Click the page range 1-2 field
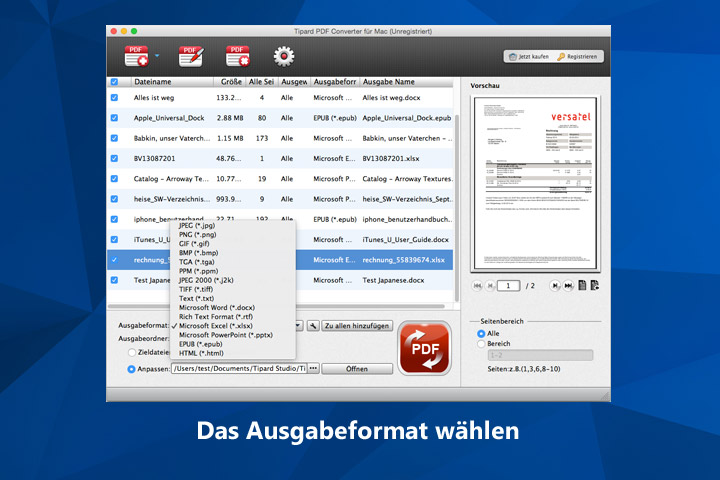Screen dimensions: 720x480 tap(540, 355)
